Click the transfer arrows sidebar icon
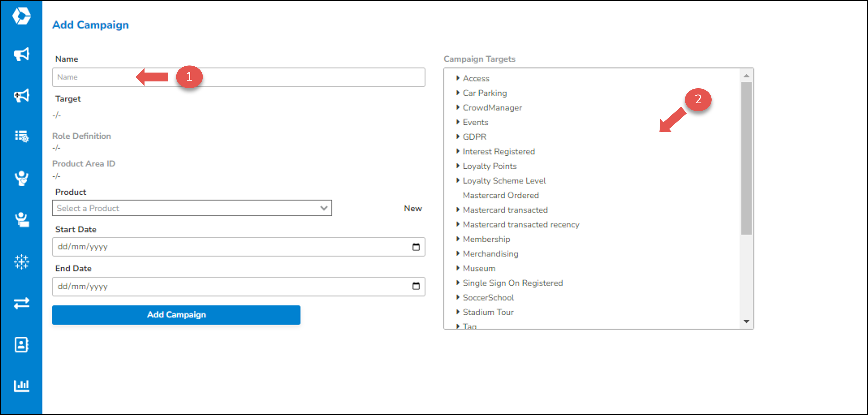Image resolution: width=868 pixels, height=415 pixels. pos(22,303)
